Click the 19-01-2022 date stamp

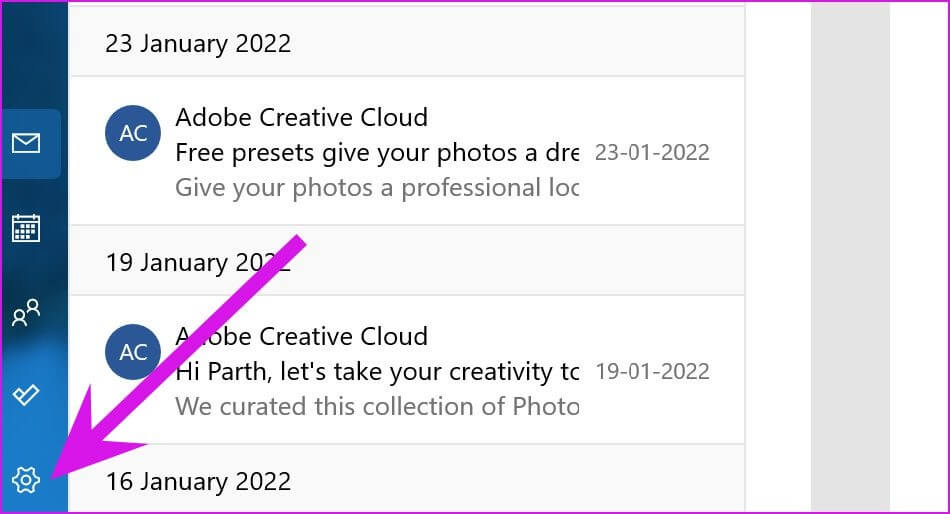click(x=652, y=372)
